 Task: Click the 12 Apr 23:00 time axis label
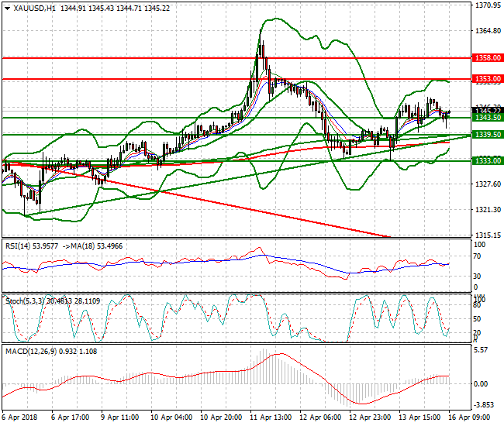(x=370, y=417)
